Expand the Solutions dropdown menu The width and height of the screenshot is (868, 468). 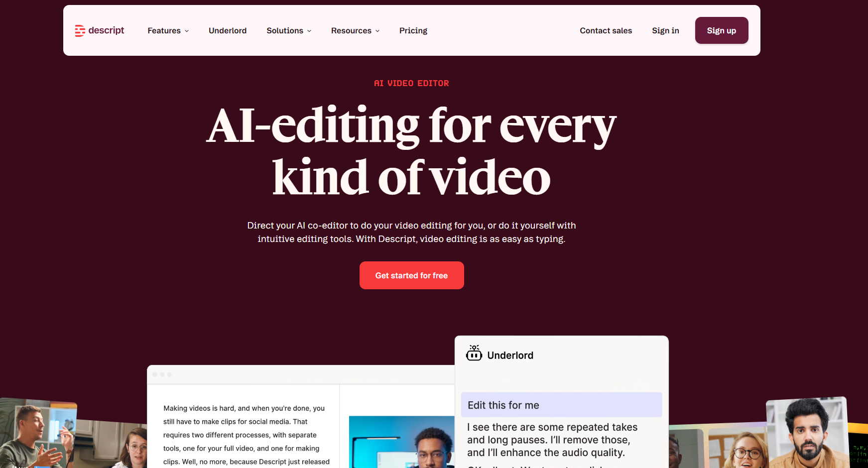tap(289, 31)
